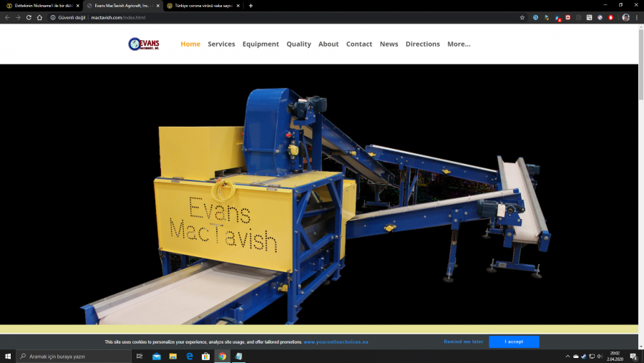Show hidden system tray icons

[x=567, y=357]
